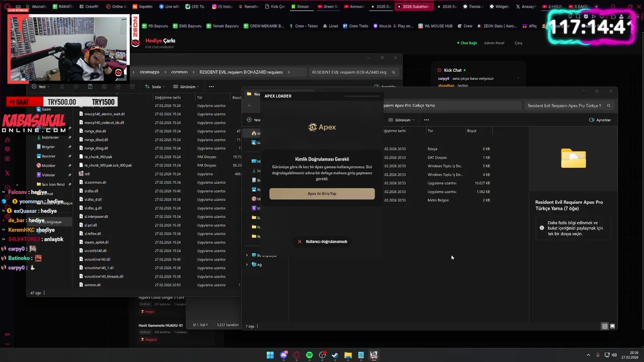Image resolution: width=644 pixels, height=362 pixels.
Task: Click paste icon in back Explorer toolbar
Action: click(x=90, y=86)
